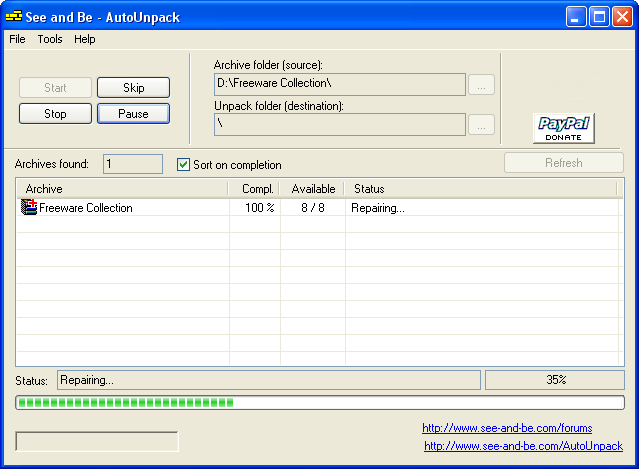The image size is (639, 469).
Task: Open the see-and-be.com forums link
Action: [507, 428]
